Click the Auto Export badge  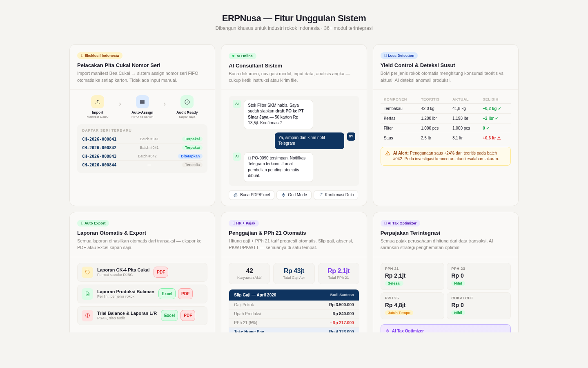[93, 223]
